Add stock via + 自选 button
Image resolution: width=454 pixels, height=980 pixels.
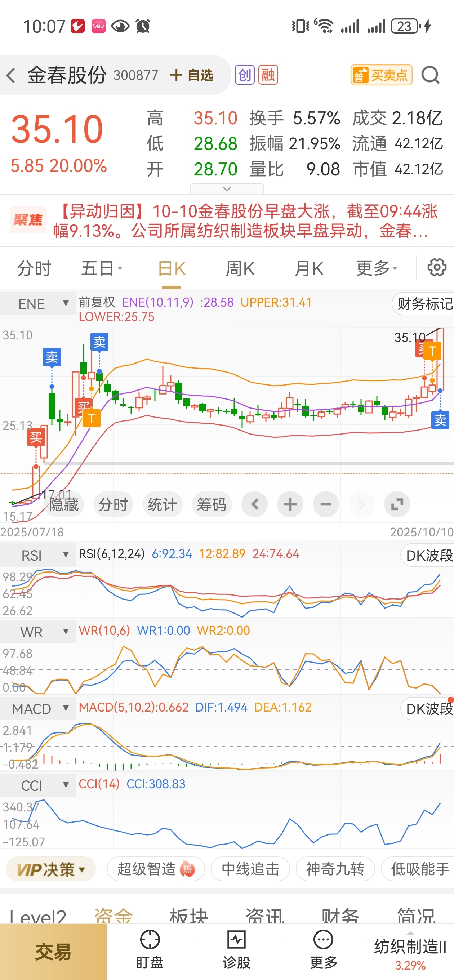point(192,75)
